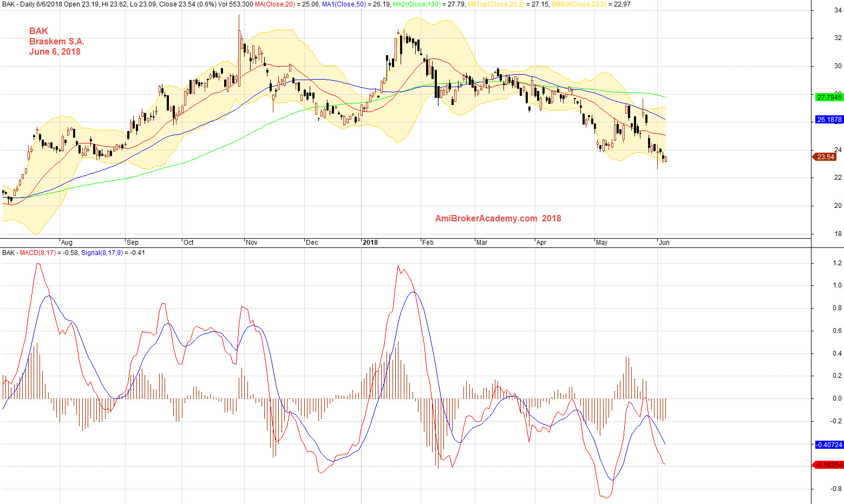This screenshot has height=504, width=844.
Task: Click the Feb label on date axis
Action: (x=428, y=243)
